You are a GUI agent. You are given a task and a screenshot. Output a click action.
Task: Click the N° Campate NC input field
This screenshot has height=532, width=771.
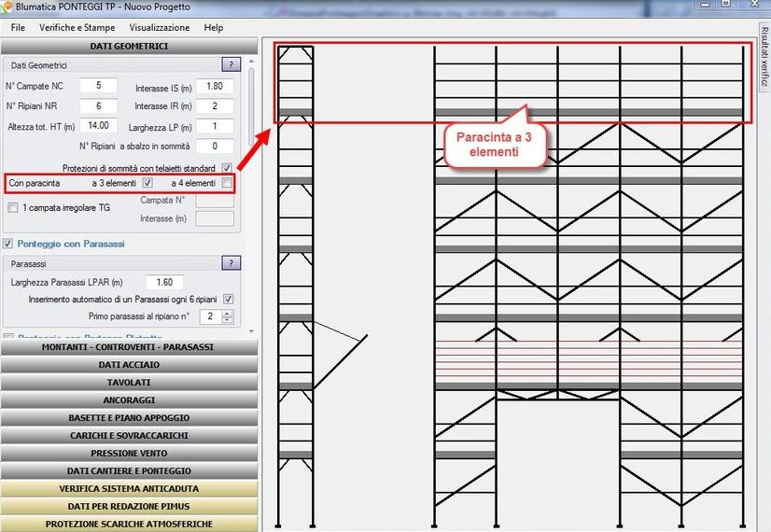98,86
